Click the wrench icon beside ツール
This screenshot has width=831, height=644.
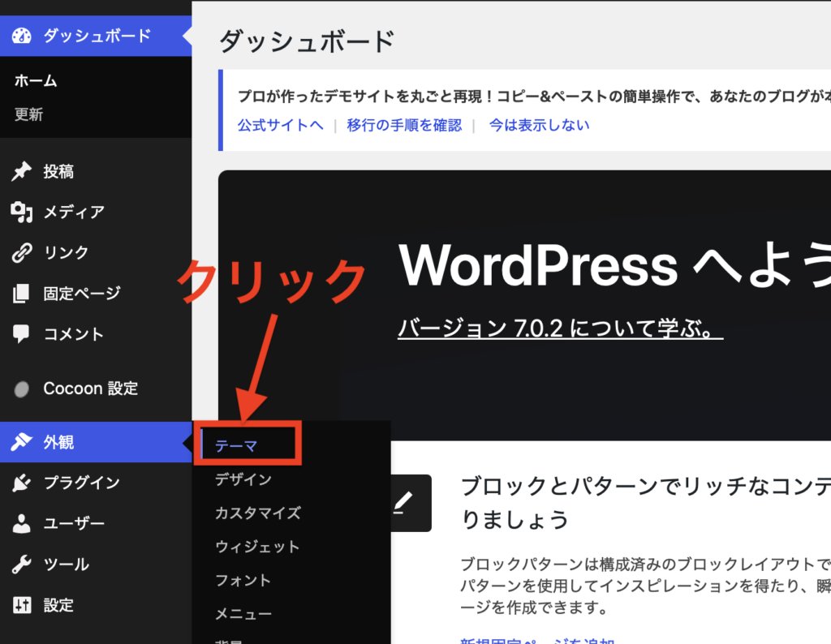pyautogui.click(x=21, y=564)
